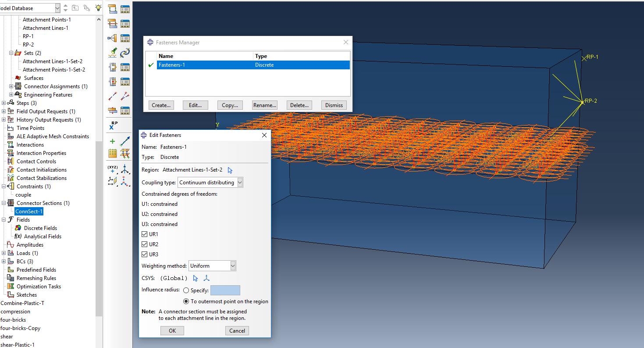Screen dimensions: 644x348
Task: Select the Specify influence radius option
Action: (186, 291)
